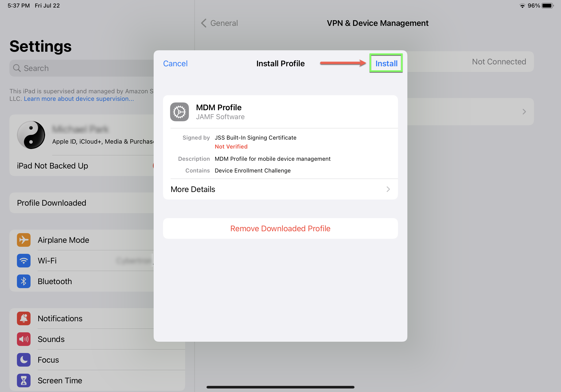Open Learn more about device supervision link

coord(79,99)
